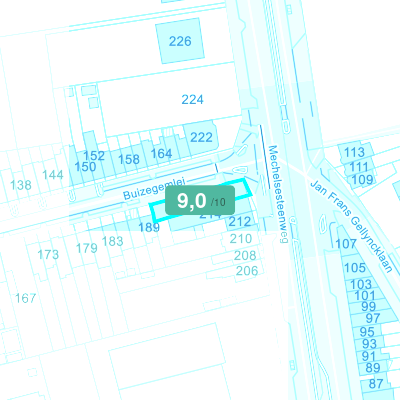
Task: Click parcel number 210
Action: (241, 239)
